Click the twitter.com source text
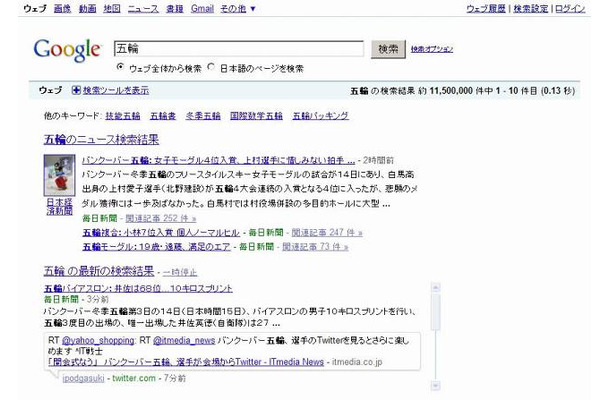 [134, 378]
